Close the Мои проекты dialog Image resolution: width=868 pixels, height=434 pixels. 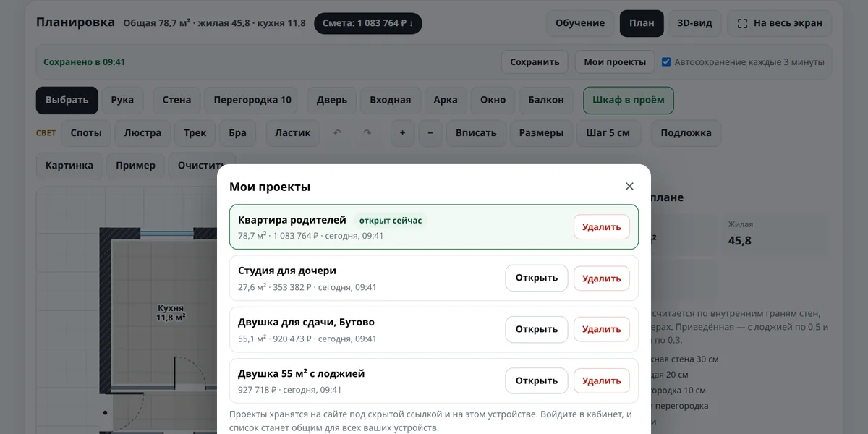click(x=629, y=187)
